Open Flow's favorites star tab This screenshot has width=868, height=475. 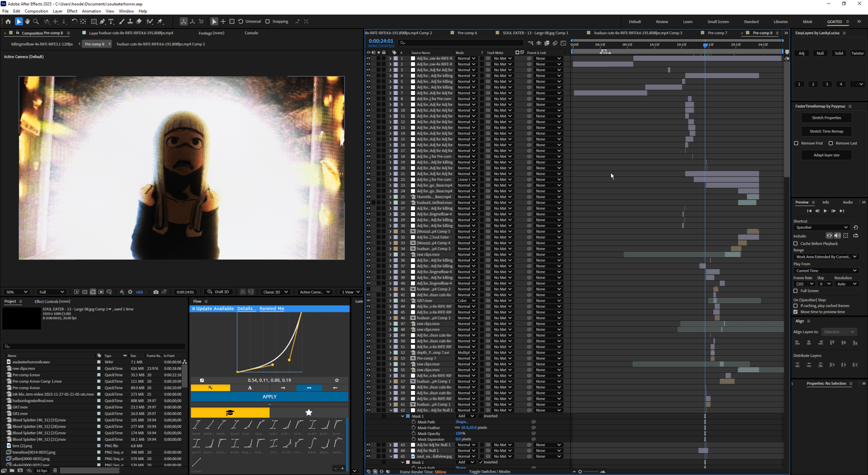pos(309,412)
